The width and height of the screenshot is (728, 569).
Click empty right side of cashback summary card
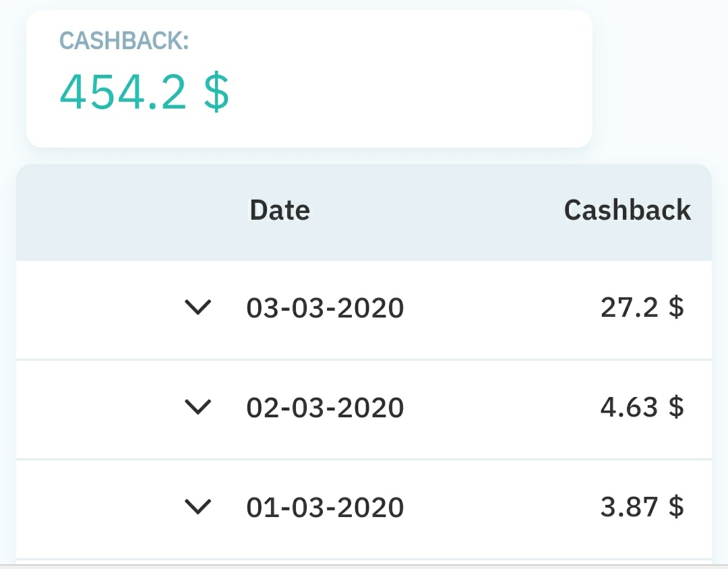coord(418,79)
